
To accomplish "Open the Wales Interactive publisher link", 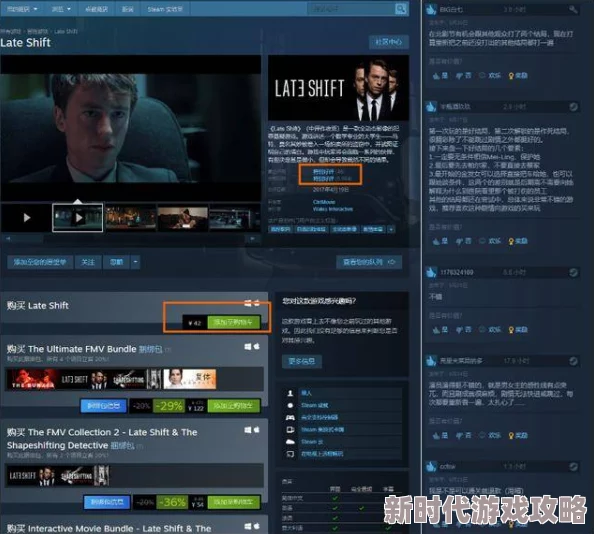I will [x=333, y=209].
